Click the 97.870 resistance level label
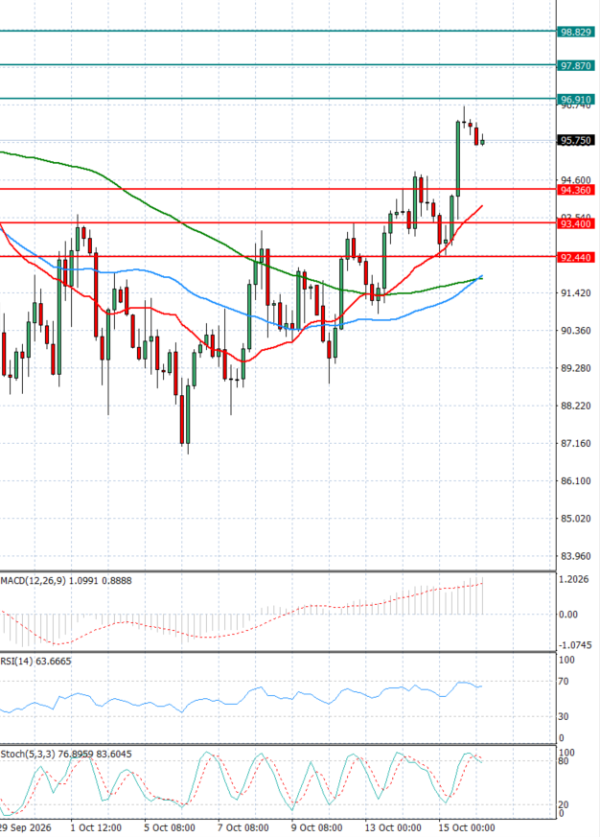600x837 pixels. tap(575, 66)
